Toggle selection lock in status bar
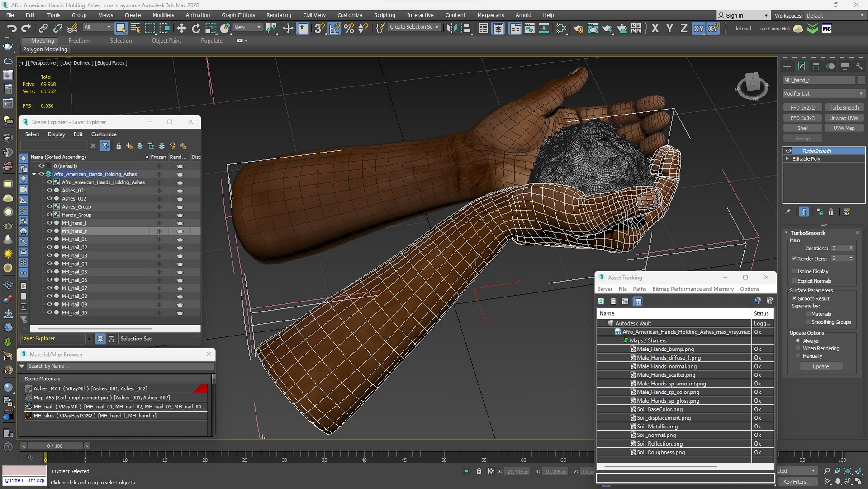 (479, 471)
